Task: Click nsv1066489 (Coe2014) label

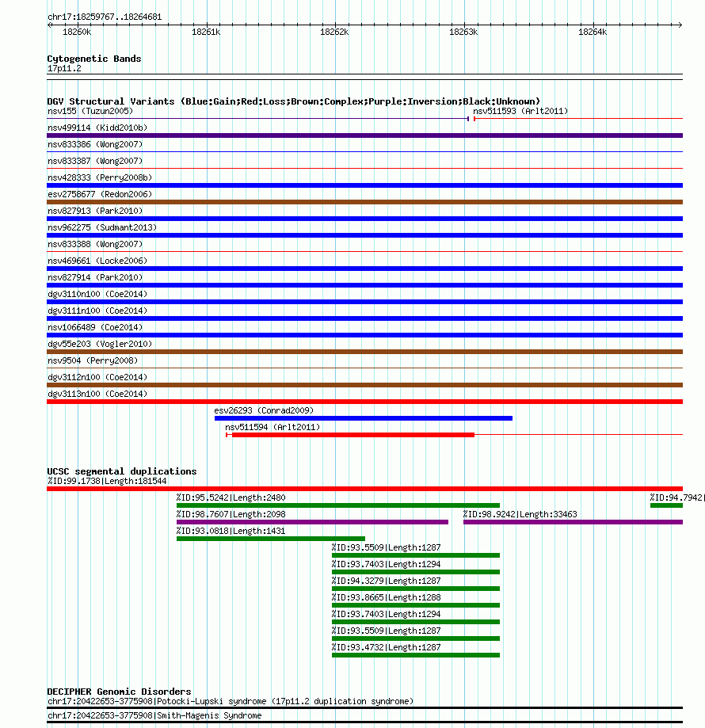Action: [x=95, y=327]
